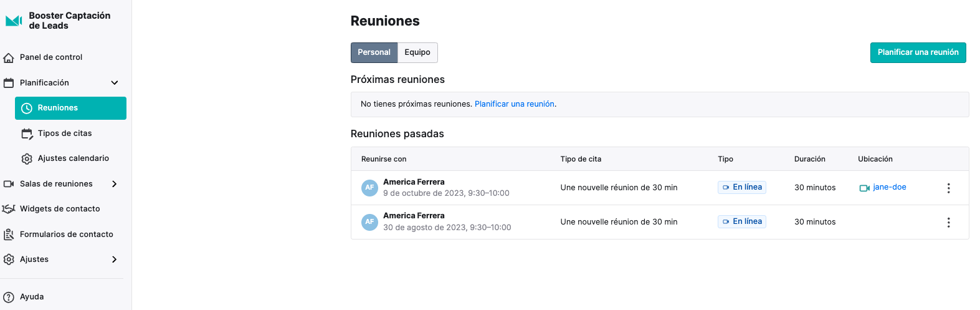
Task: Open the three-dot menu for the 30 de agosto meeting
Action: point(948,222)
